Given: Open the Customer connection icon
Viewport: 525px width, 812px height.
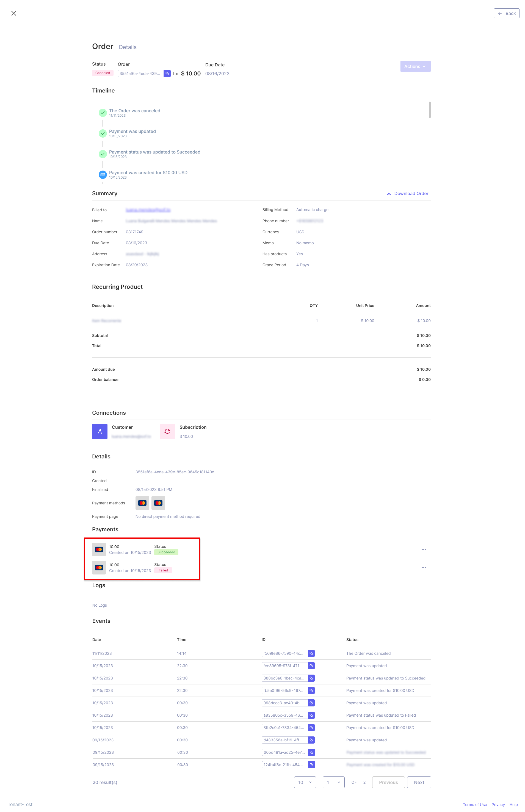Looking at the screenshot, I should coord(100,431).
